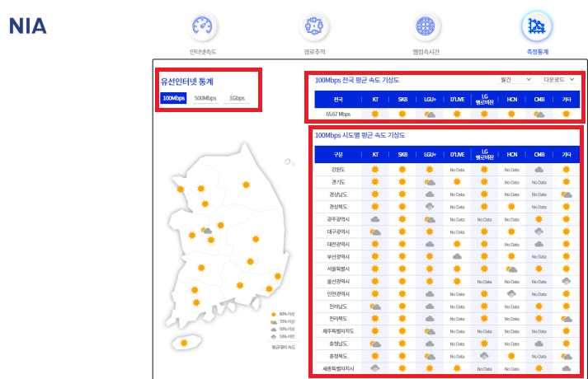Image resolution: width=588 pixels, height=379 pixels.
Task: Click the 전라남도 KT partly cloudy icon
Action: [375, 306]
